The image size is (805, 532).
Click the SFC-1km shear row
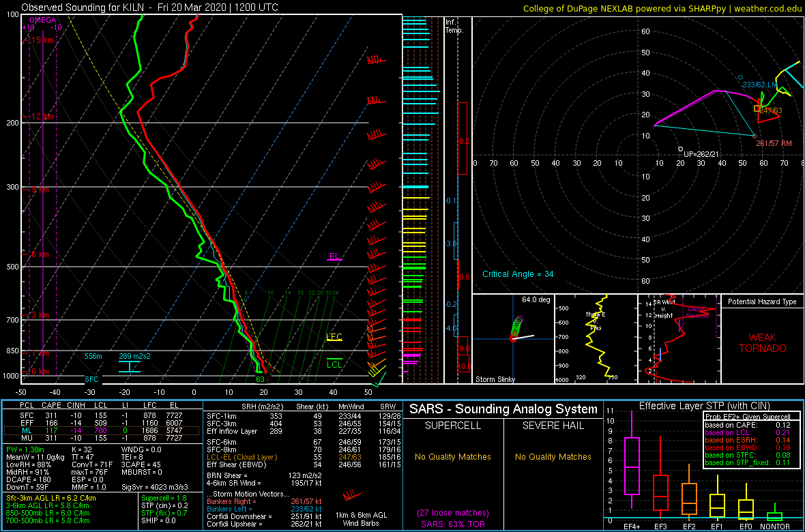(303, 415)
